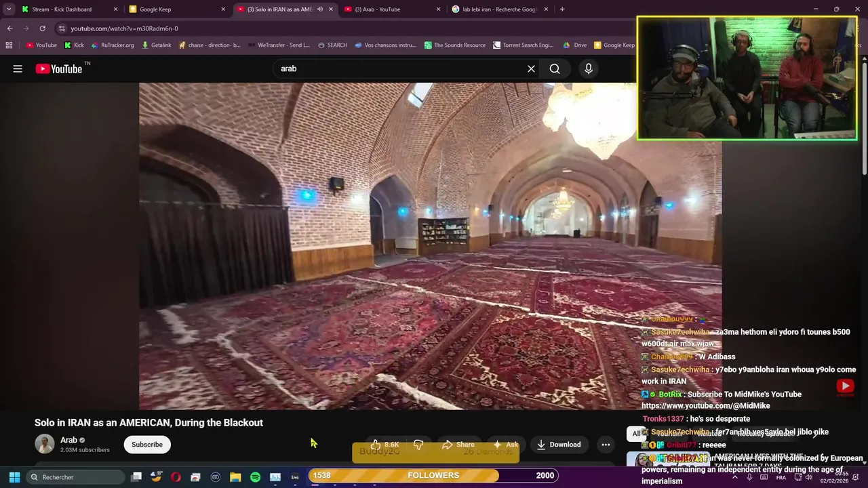Open File Explorer from the taskbar
Screen dimensions: 868x488
coord(235,477)
